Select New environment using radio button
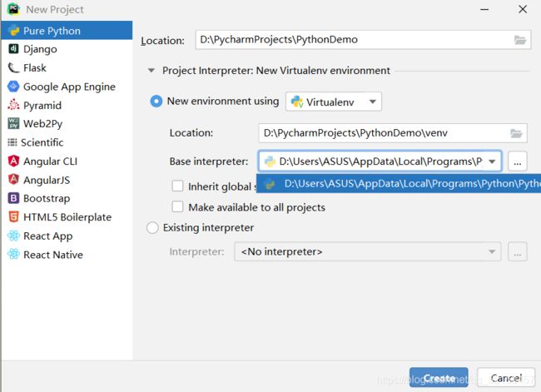 (x=156, y=101)
